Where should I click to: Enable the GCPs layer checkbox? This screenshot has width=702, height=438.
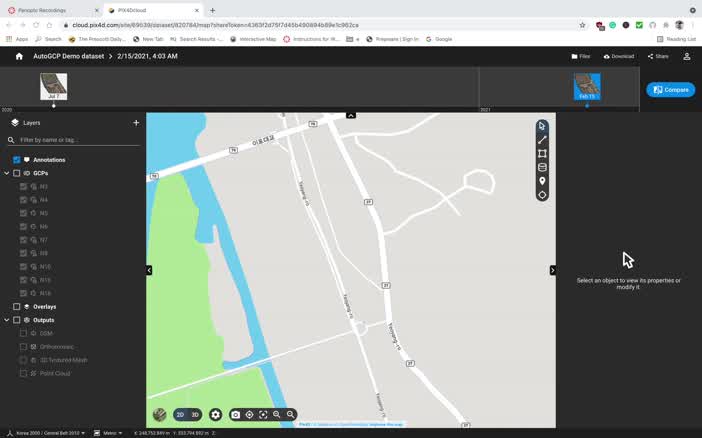(x=17, y=173)
